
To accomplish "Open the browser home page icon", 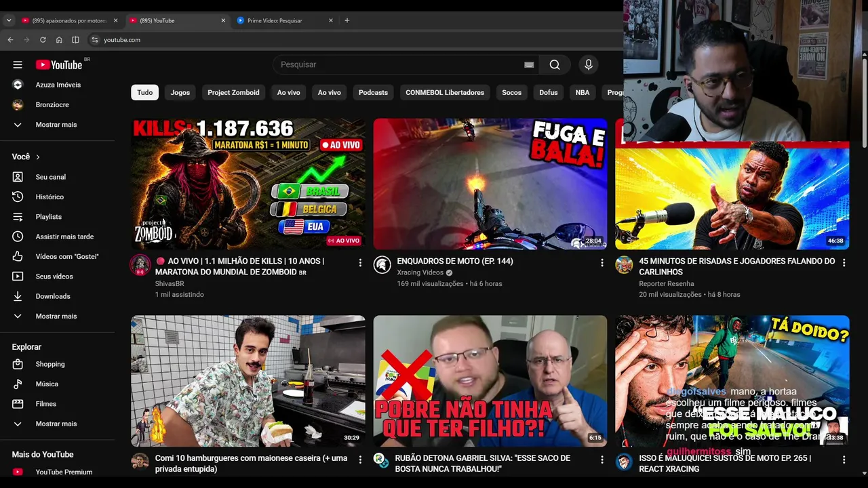I will [x=59, y=40].
